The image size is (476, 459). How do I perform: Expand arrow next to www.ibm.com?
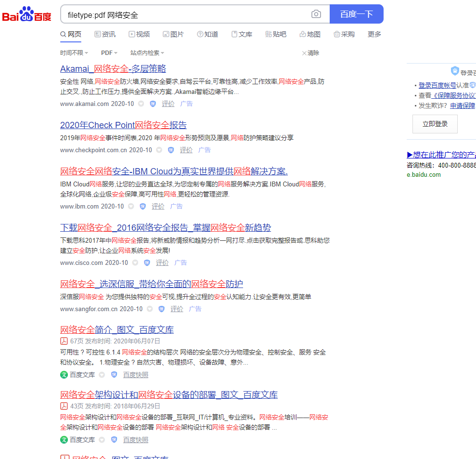[x=131, y=206]
